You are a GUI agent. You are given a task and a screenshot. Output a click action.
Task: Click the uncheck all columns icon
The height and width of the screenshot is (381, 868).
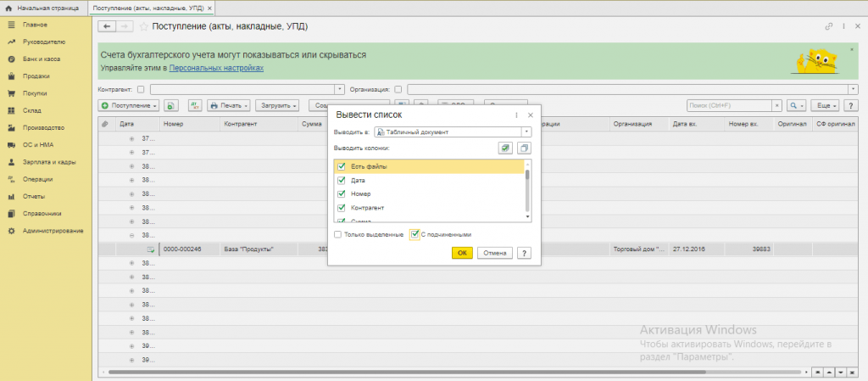coord(524,148)
